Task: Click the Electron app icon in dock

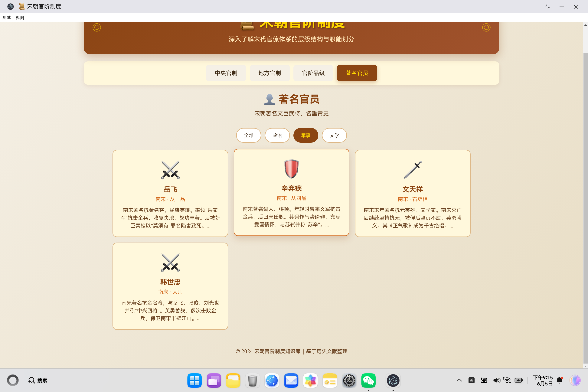Action: tap(393, 381)
